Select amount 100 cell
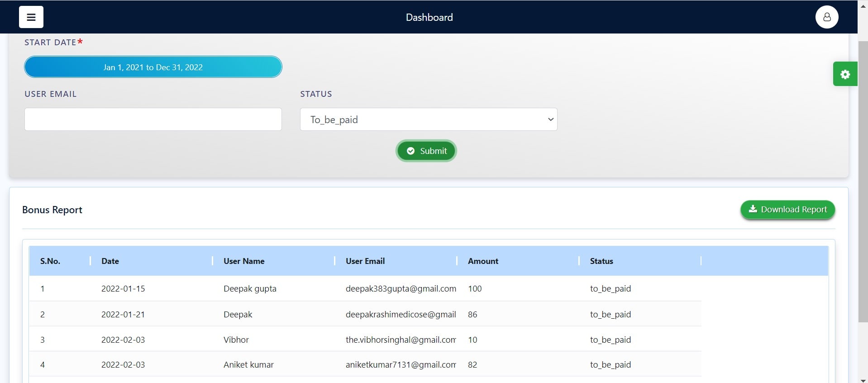 click(475, 289)
